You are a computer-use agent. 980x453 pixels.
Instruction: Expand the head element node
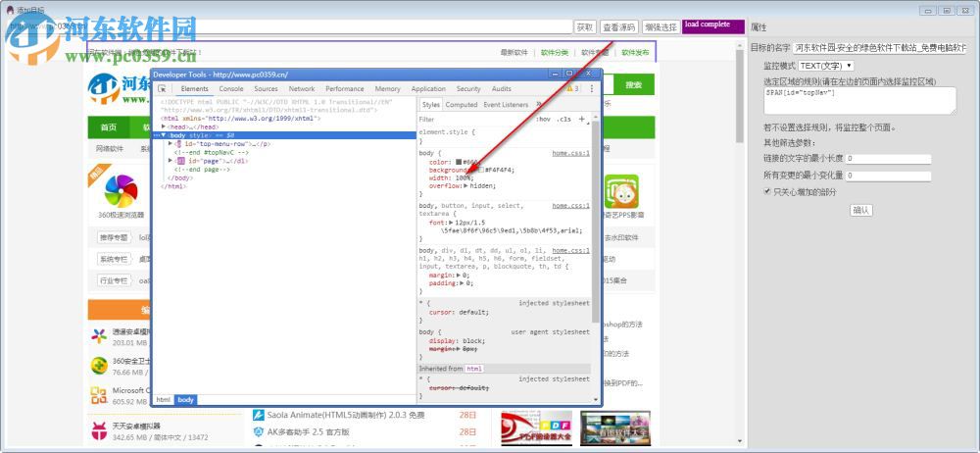164,126
